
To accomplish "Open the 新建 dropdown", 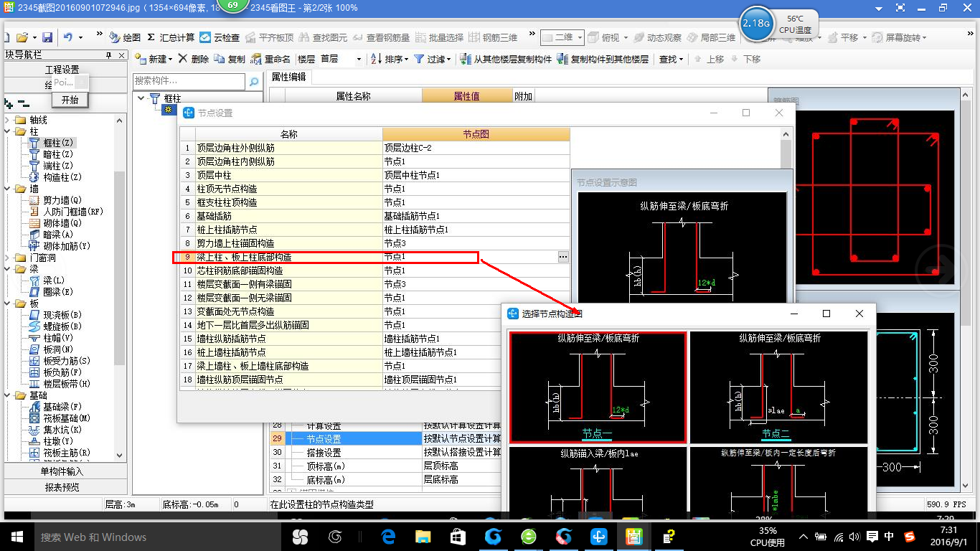I will pyautogui.click(x=154, y=59).
